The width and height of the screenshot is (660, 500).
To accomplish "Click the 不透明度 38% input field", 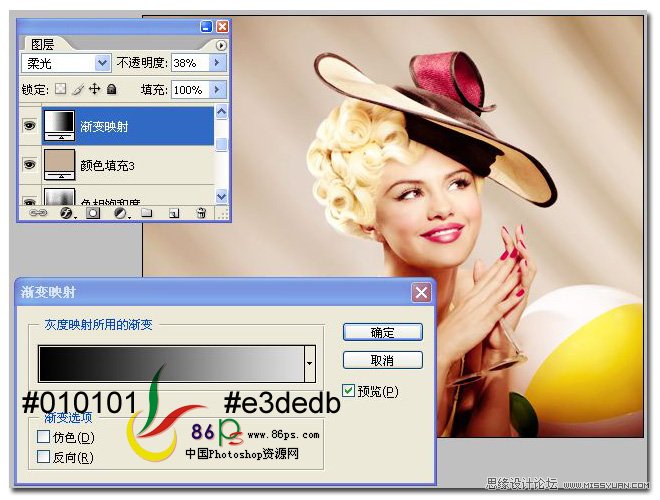I will tap(190, 63).
